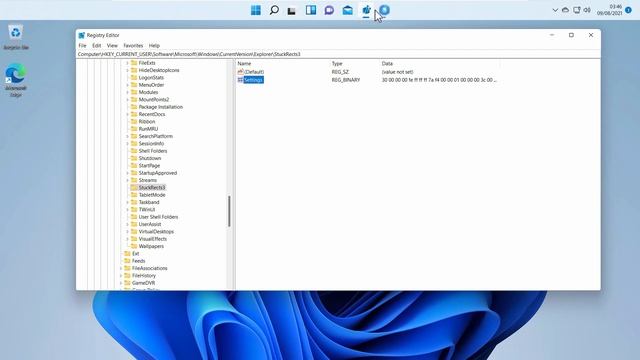
Task: Select the Registry Editor taskbar icon
Action: (x=366, y=10)
